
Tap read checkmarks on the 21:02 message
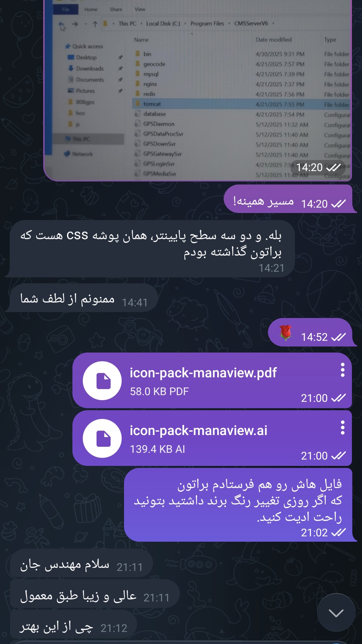coord(338,532)
